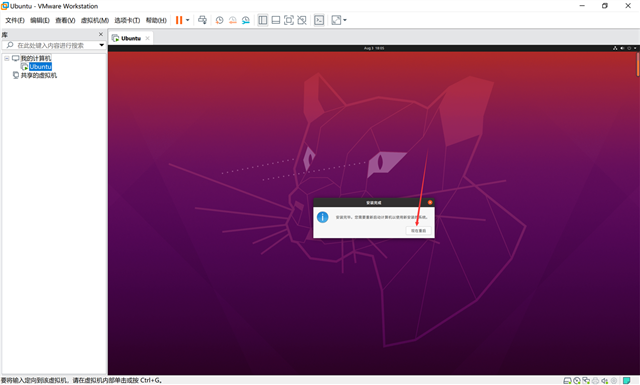The image size is (640, 385).
Task: Open the console view button
Action: tap(319, 20)
